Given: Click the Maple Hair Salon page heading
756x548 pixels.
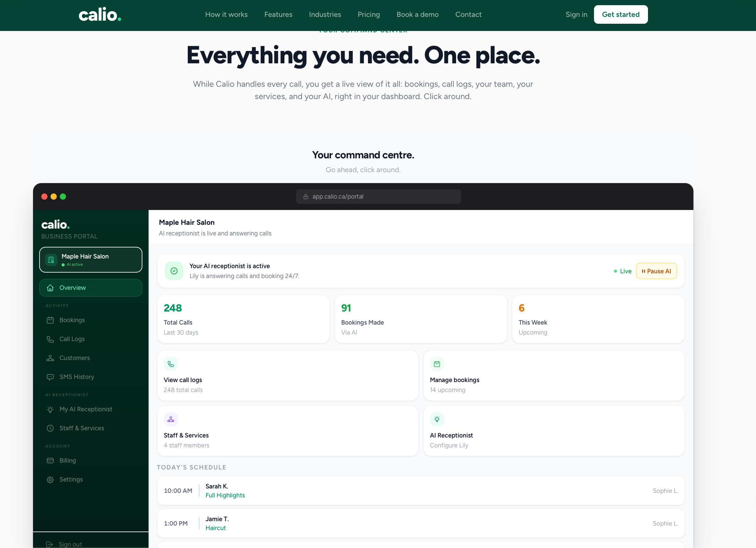Looking at the screenshot, I should pyautogui.click(x=187, y=222).
